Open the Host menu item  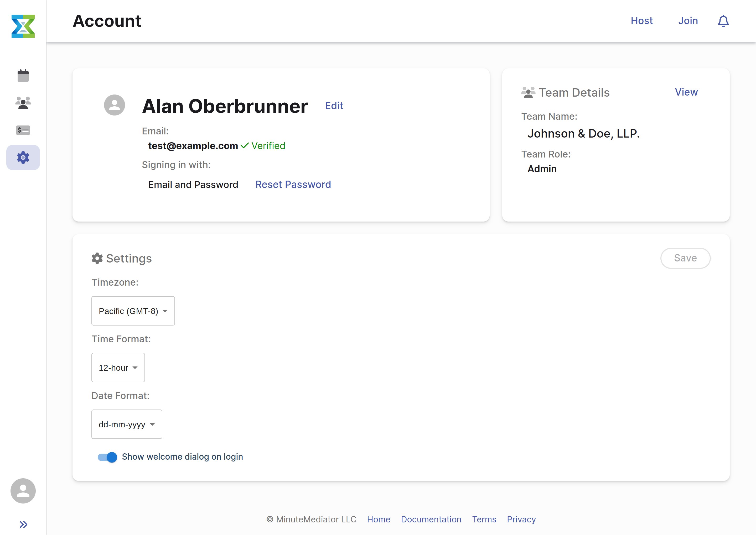pos(641,21)
